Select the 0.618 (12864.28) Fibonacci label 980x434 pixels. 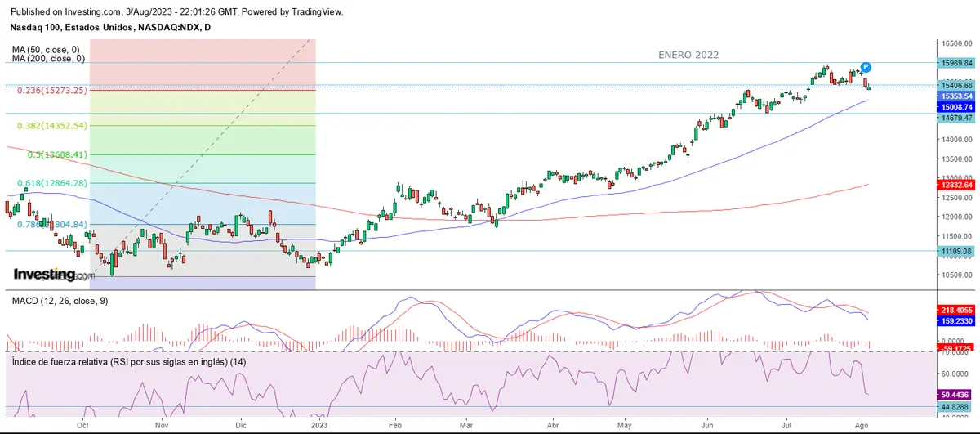pos(52,183)
